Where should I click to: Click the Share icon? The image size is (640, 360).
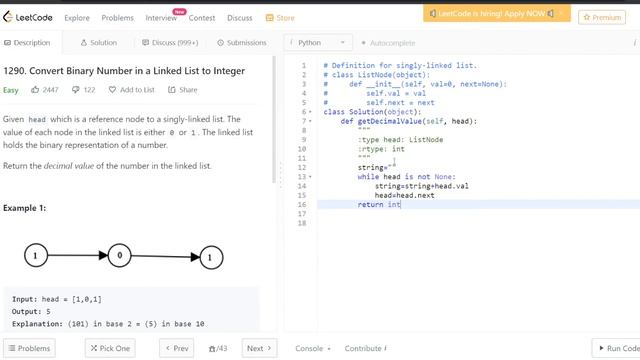(x=172, y=89)
